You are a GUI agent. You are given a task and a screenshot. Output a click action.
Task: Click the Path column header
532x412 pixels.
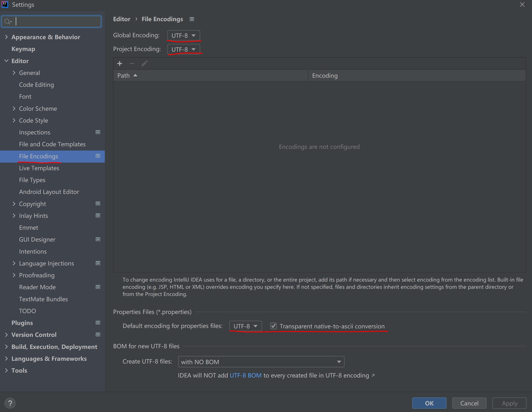pyautogui.click(x=211, y=76)
